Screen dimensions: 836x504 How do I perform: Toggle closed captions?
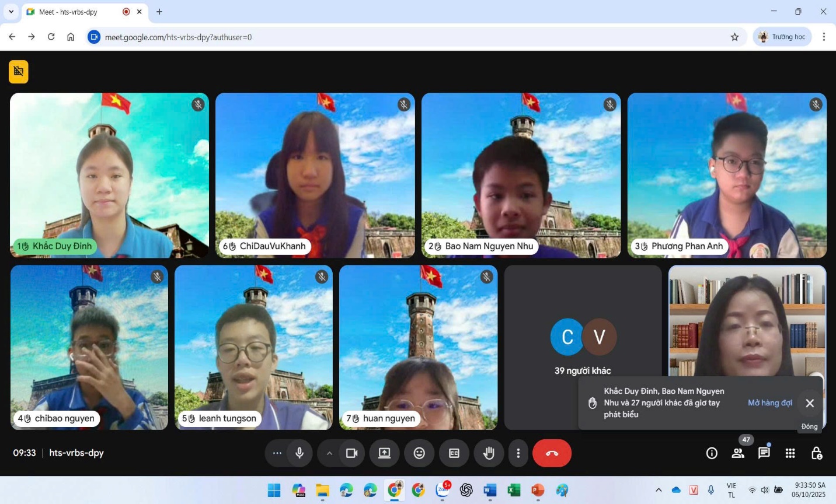point(454,453)
